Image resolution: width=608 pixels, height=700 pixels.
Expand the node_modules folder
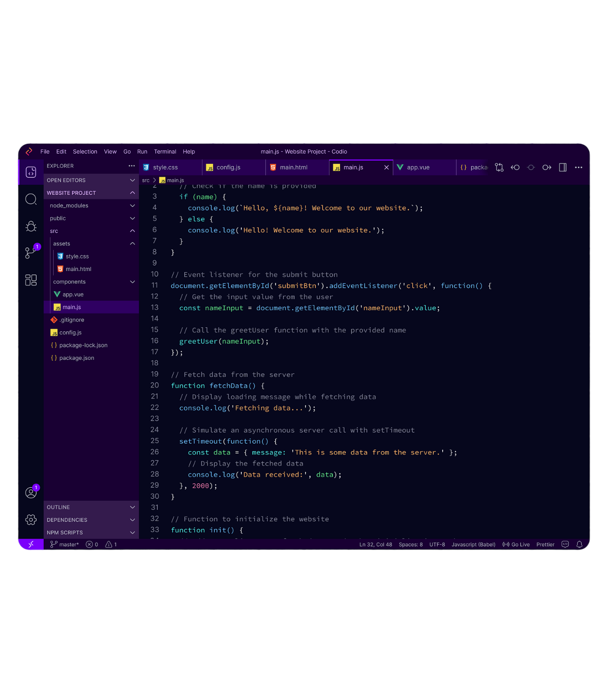[x=91, y=206]
